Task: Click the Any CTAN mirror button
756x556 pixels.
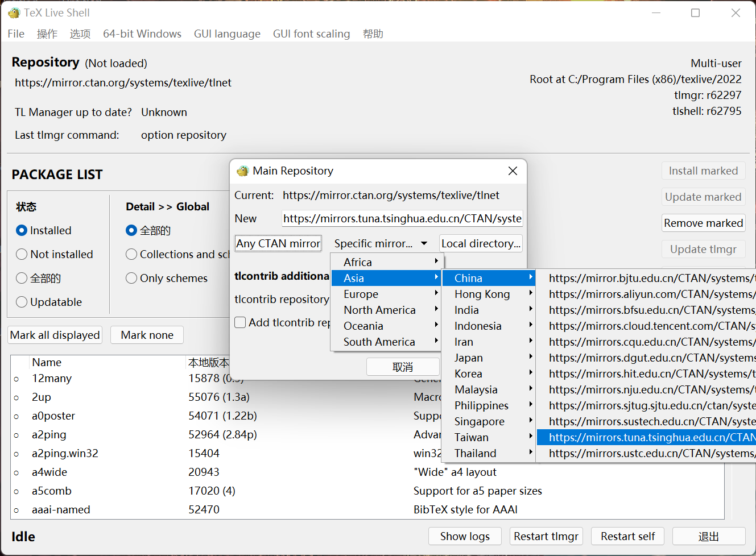Action: pyautogui.click(x=278, y=243)
